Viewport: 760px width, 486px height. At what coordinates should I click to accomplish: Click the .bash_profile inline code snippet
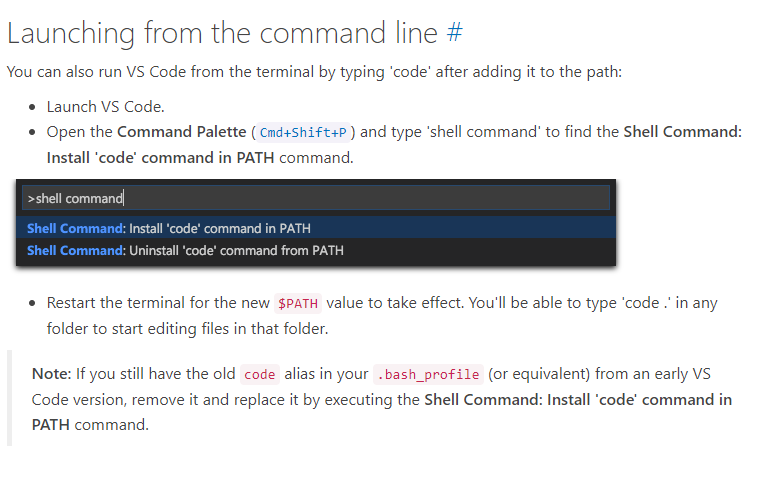coord(427,375)
